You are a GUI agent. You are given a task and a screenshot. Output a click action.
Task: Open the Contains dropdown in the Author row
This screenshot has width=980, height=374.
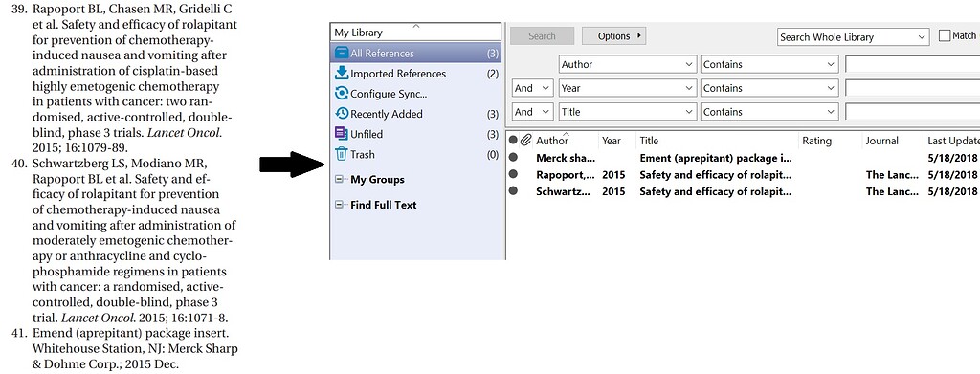(x=769, y=64)
